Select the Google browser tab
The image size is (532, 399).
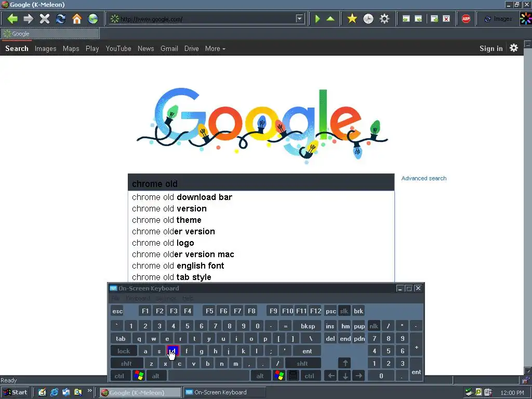click(50, 34)
